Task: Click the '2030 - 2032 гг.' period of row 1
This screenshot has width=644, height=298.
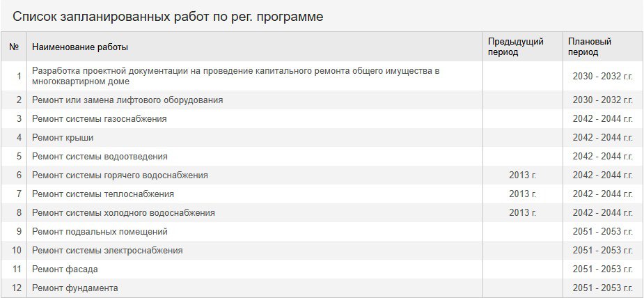Action: [x=602, y=76]
